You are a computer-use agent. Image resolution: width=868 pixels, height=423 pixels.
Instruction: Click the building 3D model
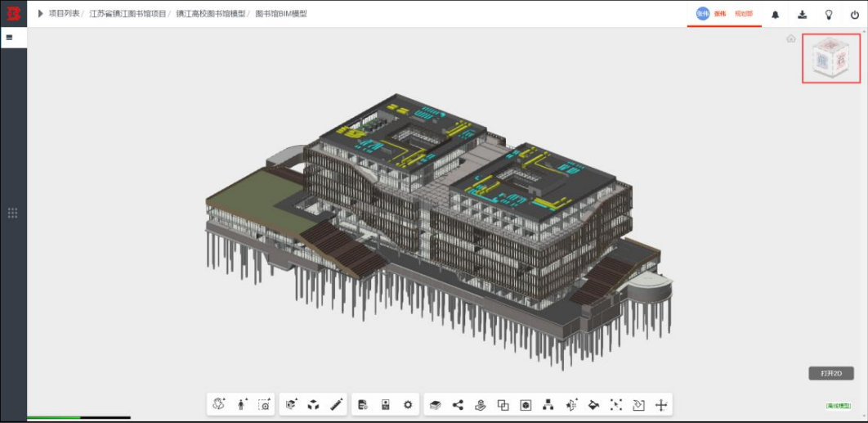click(x=438, y=233)
